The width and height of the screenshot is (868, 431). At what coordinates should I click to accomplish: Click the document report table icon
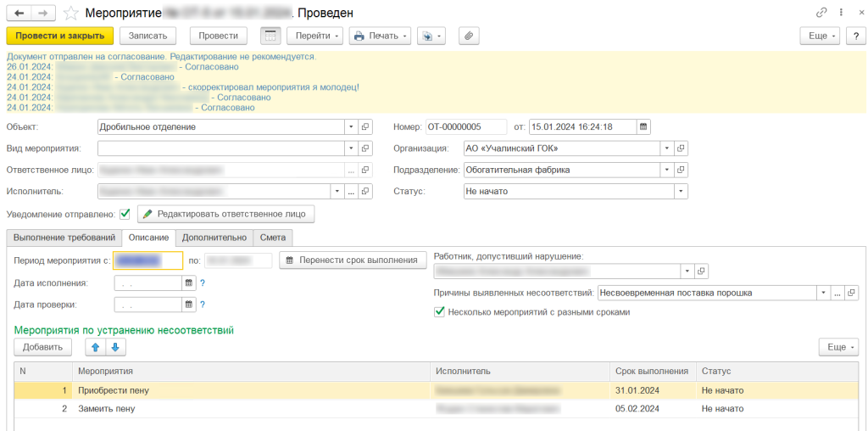[x=270, y=36]
